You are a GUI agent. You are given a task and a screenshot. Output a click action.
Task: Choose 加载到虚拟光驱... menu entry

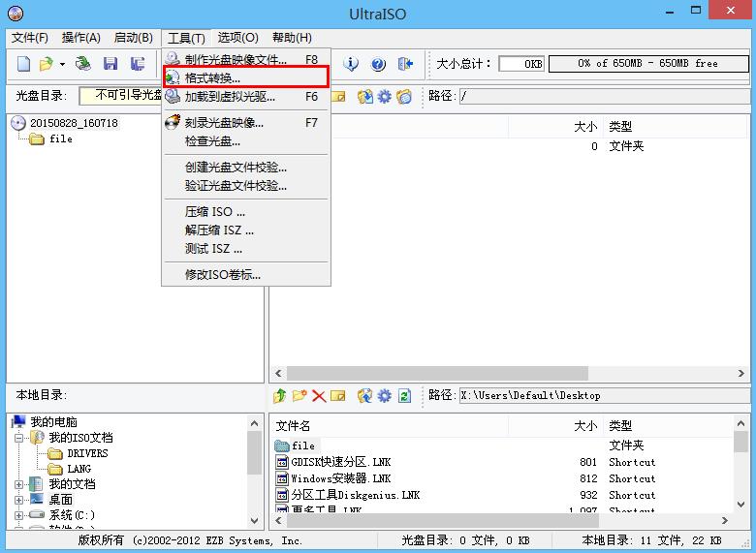[x=246, y=96]
